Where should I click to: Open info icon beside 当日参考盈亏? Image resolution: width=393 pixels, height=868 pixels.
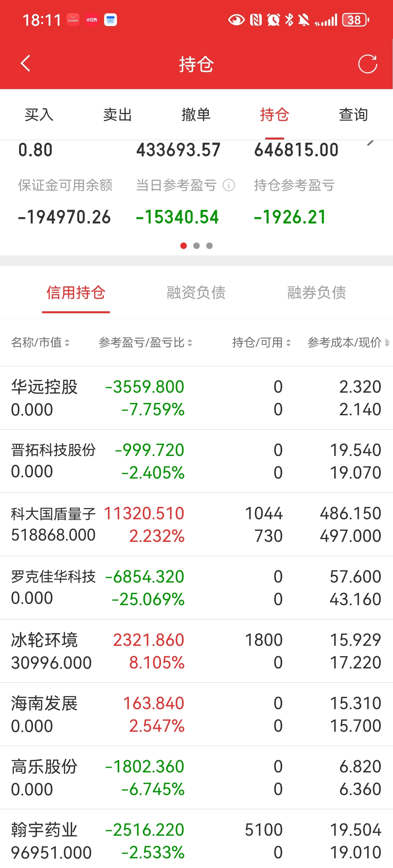[x=229, y=185]
